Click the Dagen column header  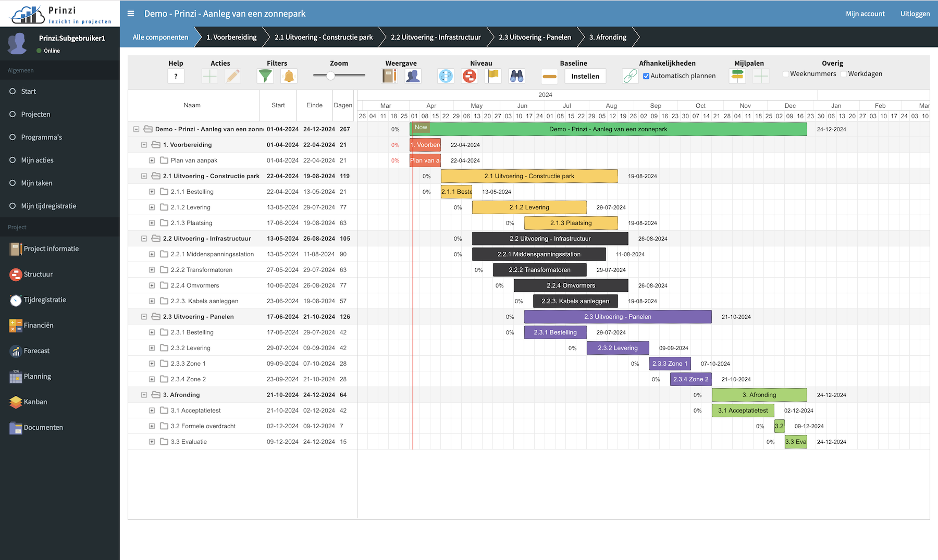[x=343, y=105]
